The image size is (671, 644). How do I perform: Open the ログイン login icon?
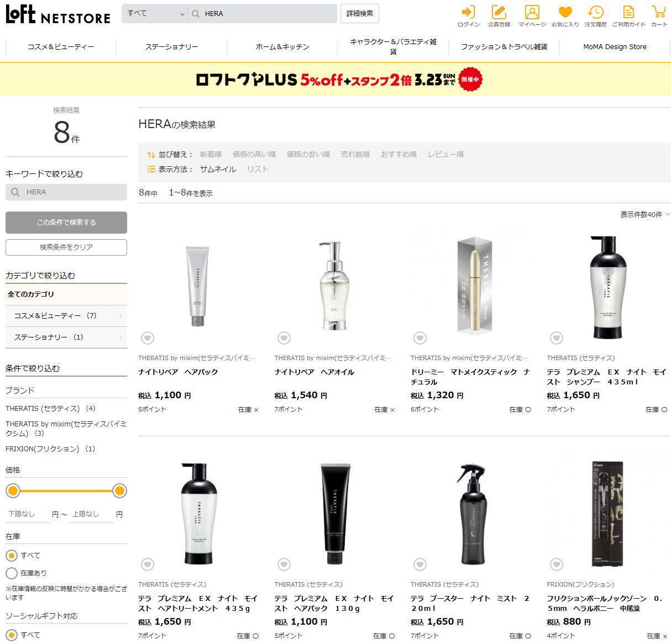(x=468, y=16)
